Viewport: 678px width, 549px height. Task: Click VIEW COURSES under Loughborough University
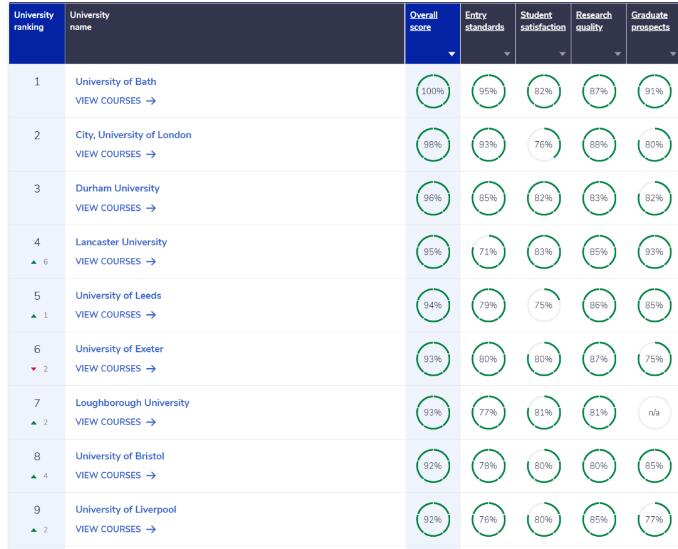tap(115, 422)
